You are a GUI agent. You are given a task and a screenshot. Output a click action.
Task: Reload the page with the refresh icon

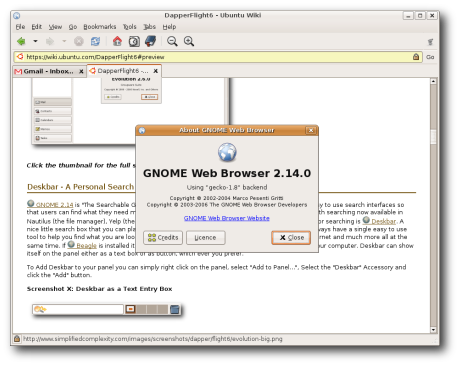(x=95, y=41)
